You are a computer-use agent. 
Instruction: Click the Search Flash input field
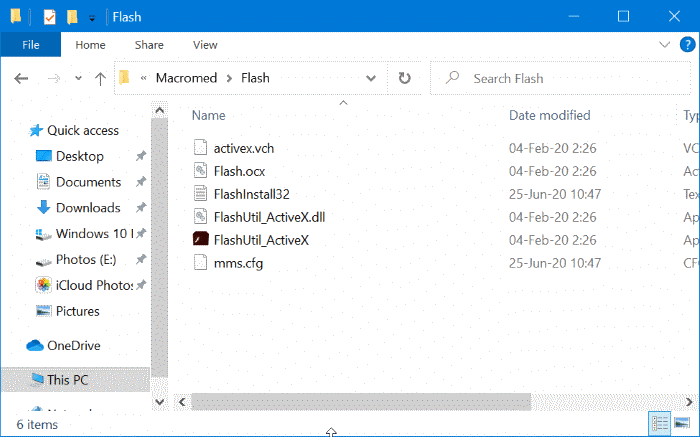point(560,79)
